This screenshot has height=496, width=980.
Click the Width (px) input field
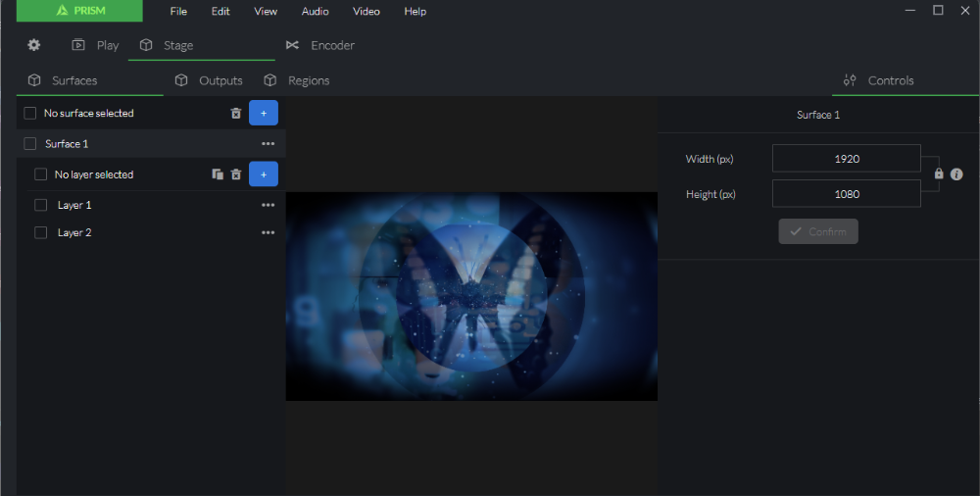(x=847, y=159)
